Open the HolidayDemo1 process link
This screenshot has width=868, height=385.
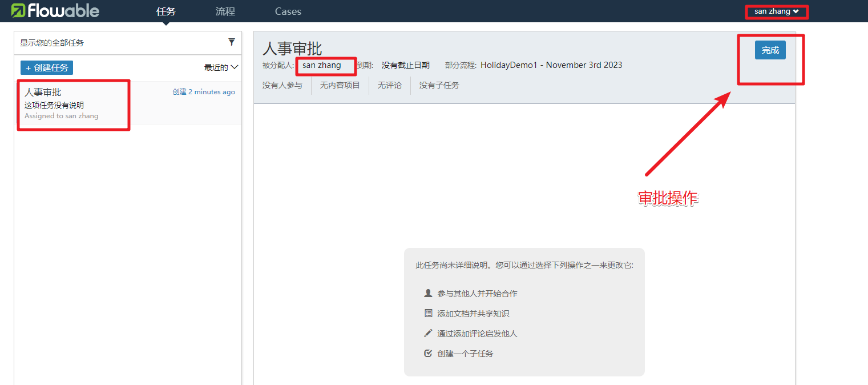551,65
